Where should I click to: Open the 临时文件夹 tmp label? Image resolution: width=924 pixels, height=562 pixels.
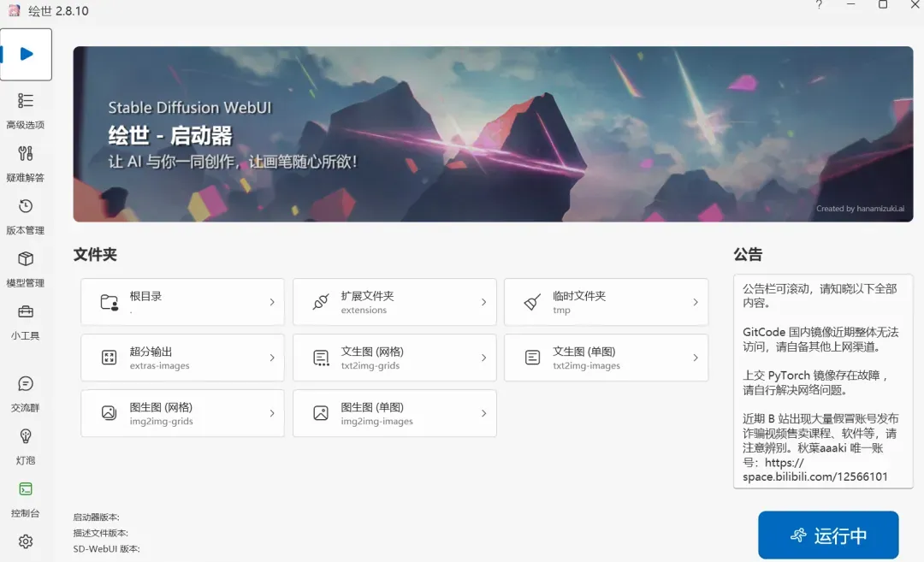561,310
